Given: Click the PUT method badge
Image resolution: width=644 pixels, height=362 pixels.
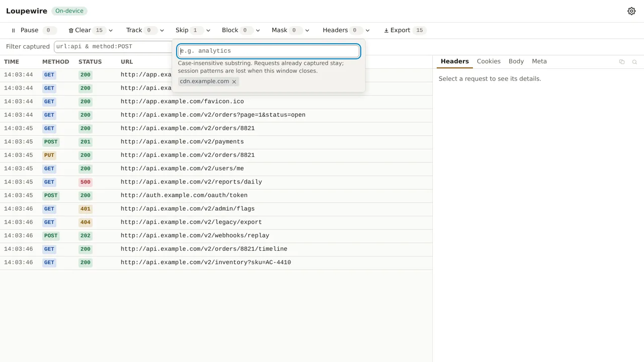Looking at the screenshot, I should tap(49, 155).
